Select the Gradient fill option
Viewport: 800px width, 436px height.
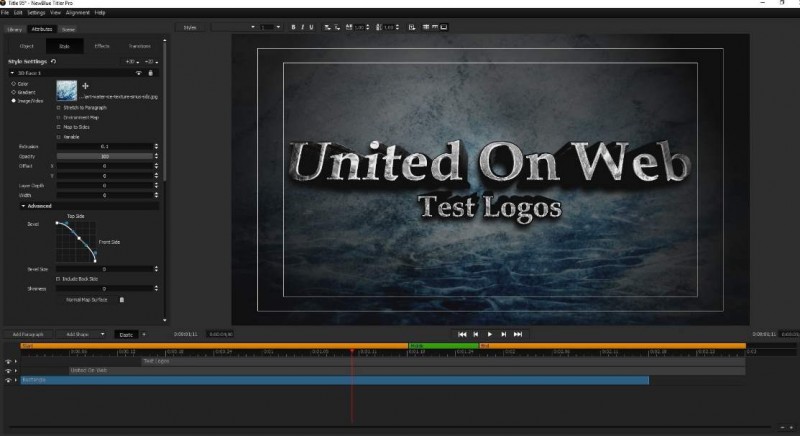pyautogui.click(x=14, y=92)
